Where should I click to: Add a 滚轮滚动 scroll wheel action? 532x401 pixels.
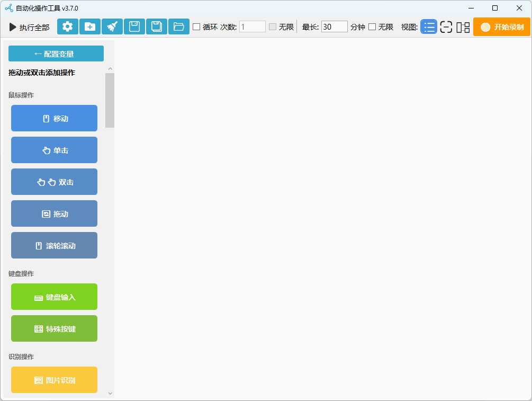point(55,245)
